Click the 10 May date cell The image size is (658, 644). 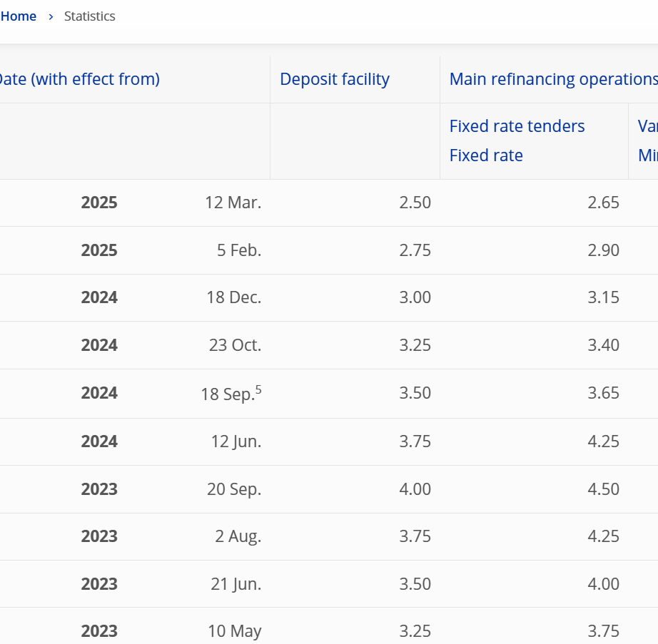[234, 631]
